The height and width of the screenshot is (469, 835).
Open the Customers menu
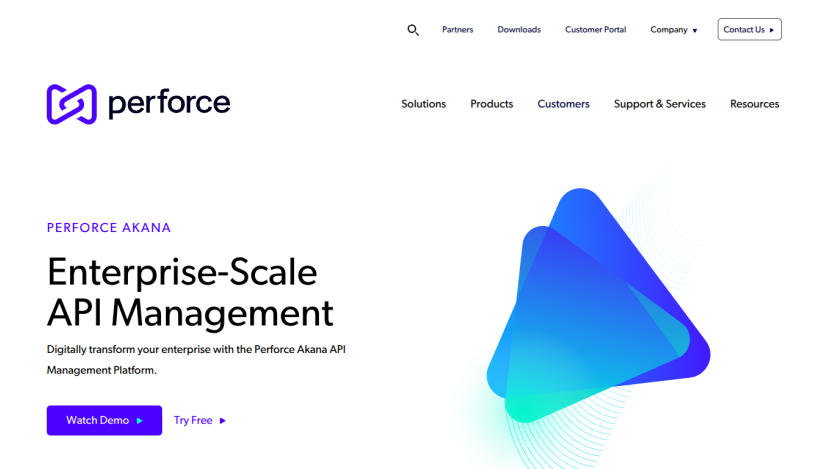pyautogui.click(x=563, y=104)
